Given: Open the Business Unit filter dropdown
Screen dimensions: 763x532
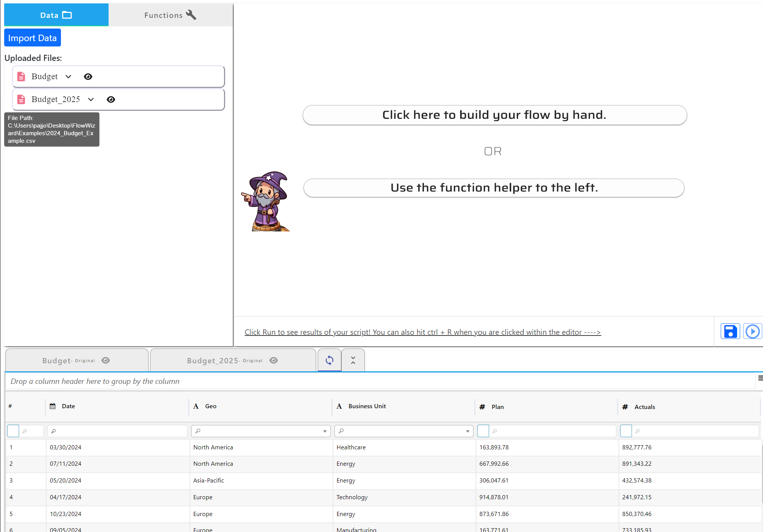Looking at the screenshot, I should pyautogui.click(x=467, y=431).
